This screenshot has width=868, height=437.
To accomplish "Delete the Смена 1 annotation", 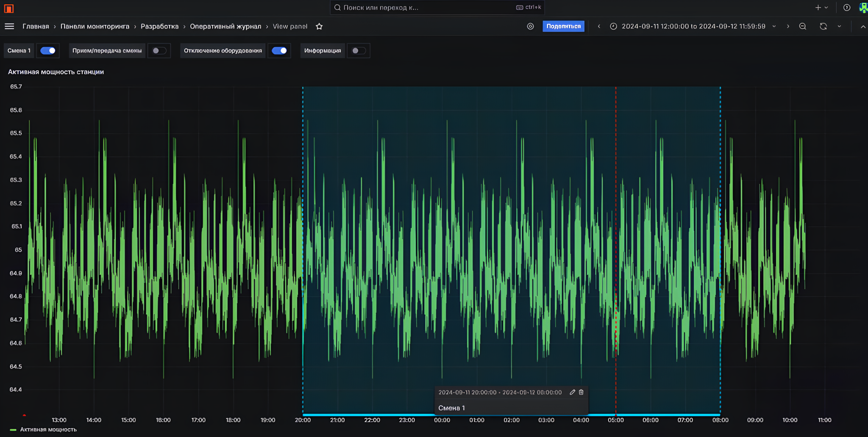I will point(581,392).
